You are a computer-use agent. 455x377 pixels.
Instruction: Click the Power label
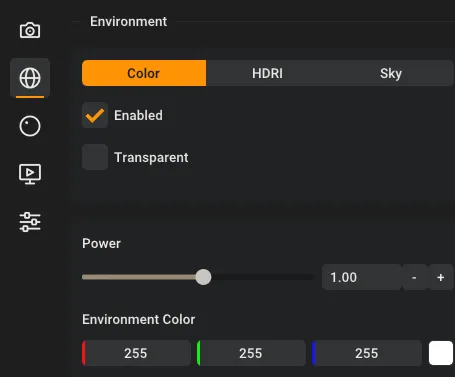pyautogui.click(x=101, y=243)
